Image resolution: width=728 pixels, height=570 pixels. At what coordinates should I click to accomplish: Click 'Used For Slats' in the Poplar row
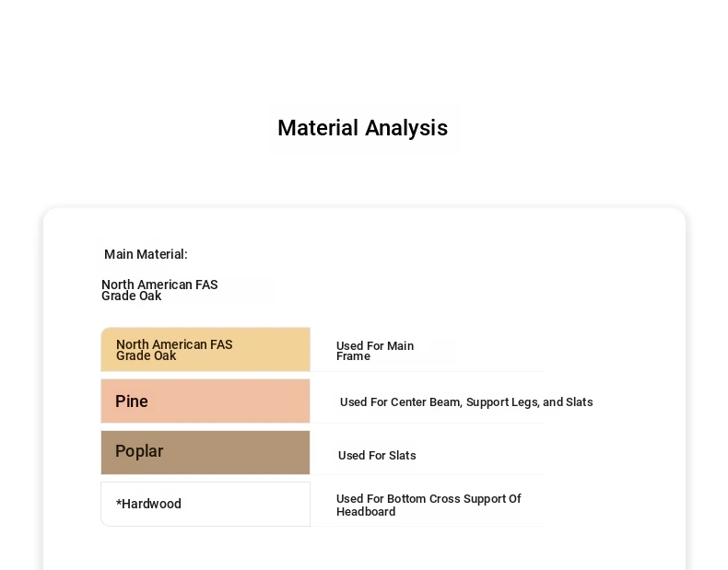pyautogui.click(x=377, y=456)
